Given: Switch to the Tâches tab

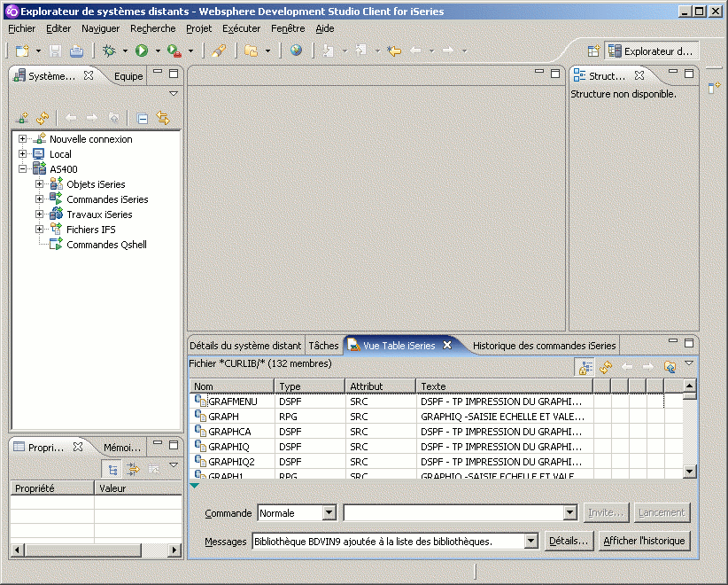Looking at the screenshot, I should pos(323,346).
